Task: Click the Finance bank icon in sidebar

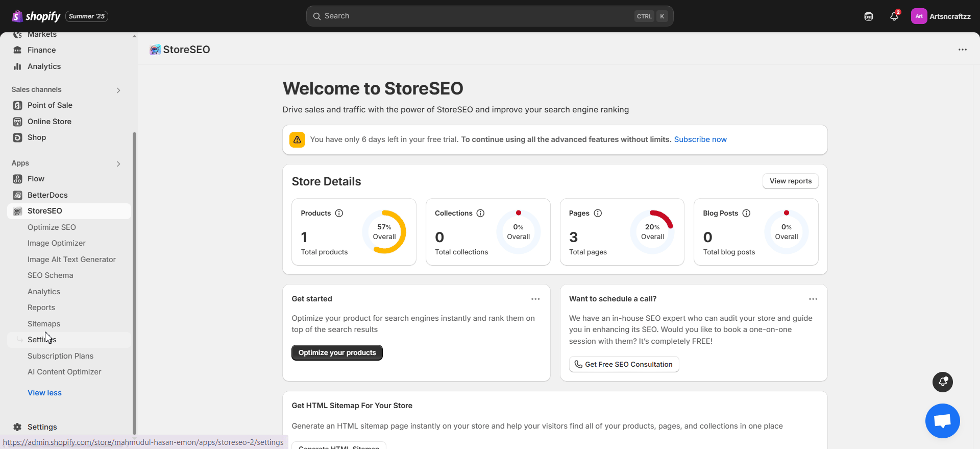Action: point(17,50)
